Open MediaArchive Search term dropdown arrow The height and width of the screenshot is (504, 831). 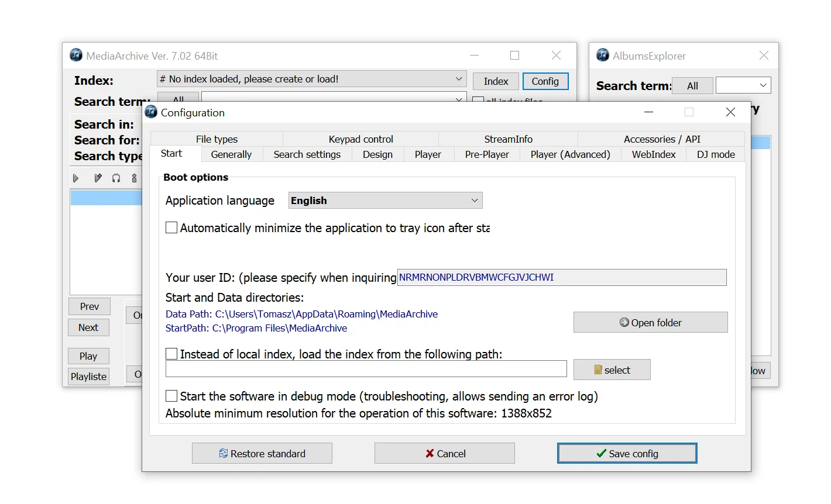(x=459, y=99)
